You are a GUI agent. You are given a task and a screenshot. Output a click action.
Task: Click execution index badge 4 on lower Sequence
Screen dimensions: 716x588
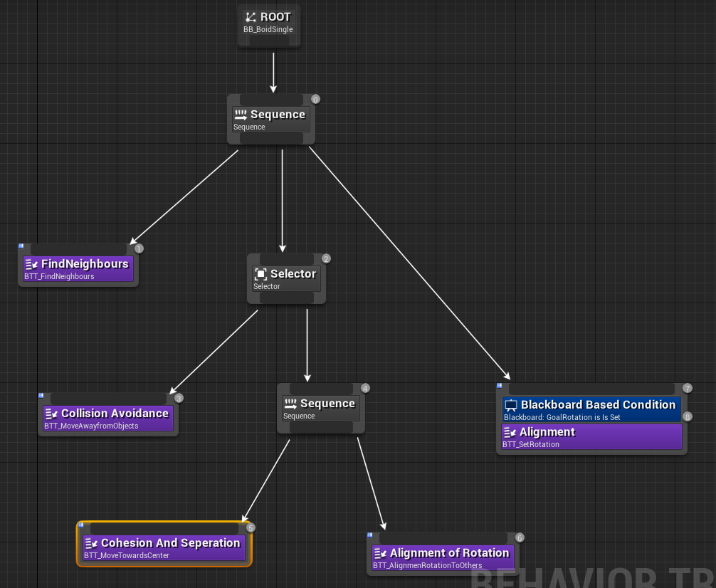coord(365,389)
